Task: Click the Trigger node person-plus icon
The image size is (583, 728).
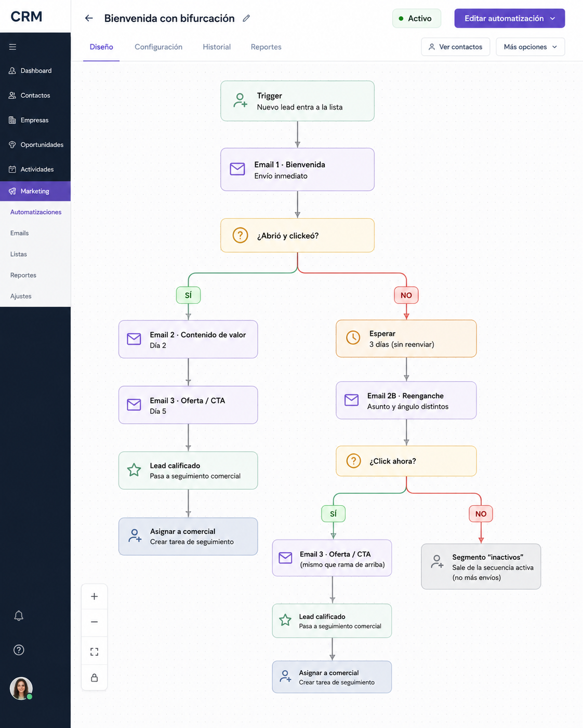Action: [x=240, y=100]
